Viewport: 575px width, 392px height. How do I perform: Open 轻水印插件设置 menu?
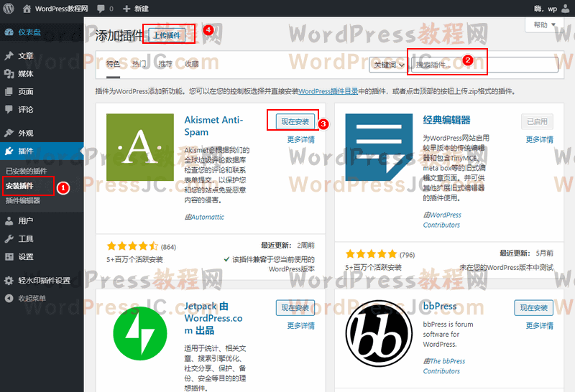click(x=42, y=281)
